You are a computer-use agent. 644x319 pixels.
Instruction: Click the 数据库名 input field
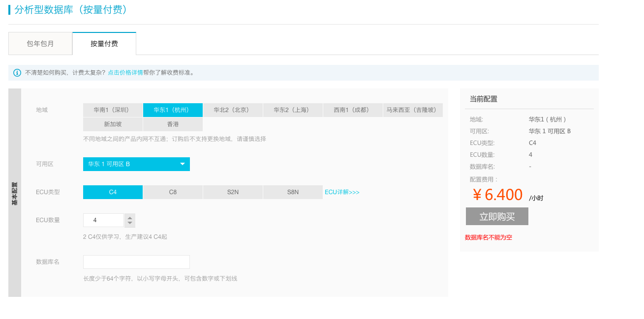pyautogui.click(x=136, y=262)
